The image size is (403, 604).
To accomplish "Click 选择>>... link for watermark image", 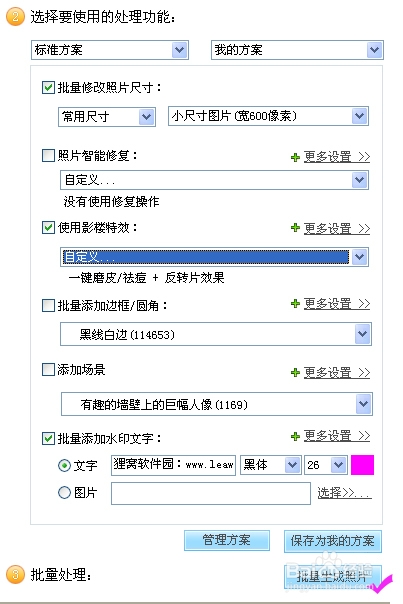I will point(344,493).
